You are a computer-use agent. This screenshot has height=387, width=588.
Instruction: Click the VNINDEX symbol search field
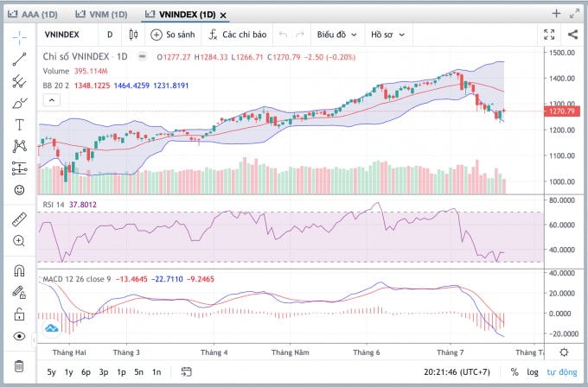[x=62, y=35]
